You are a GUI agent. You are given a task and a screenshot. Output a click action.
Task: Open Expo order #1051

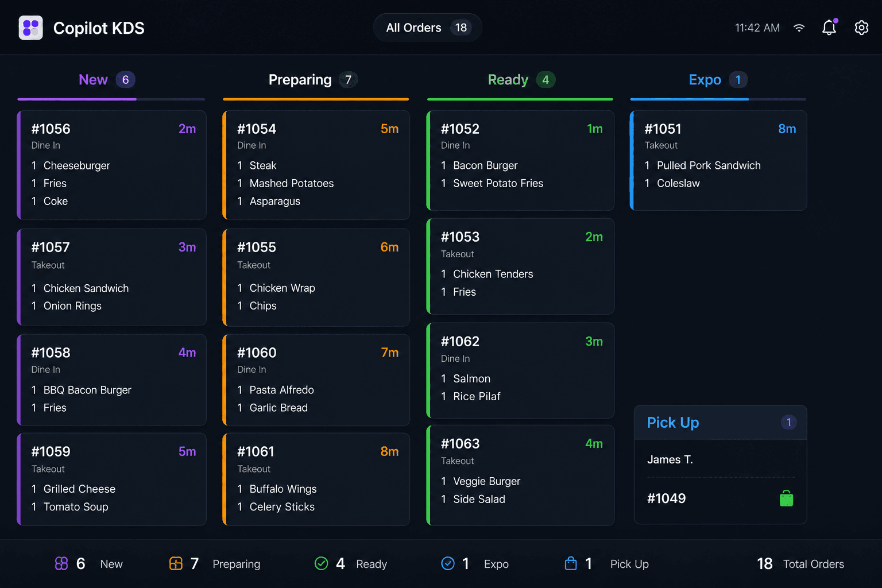718,160
